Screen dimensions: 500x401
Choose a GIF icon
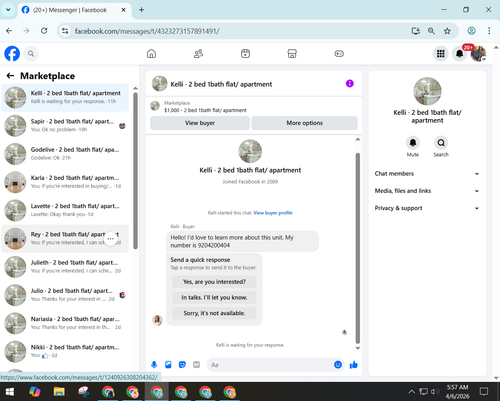click(196, 365)
